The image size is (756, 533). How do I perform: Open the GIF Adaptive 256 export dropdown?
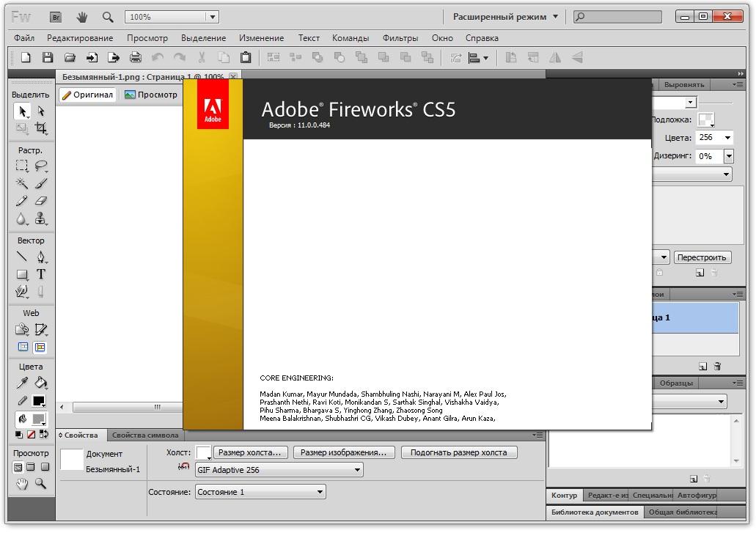point(279,470)
